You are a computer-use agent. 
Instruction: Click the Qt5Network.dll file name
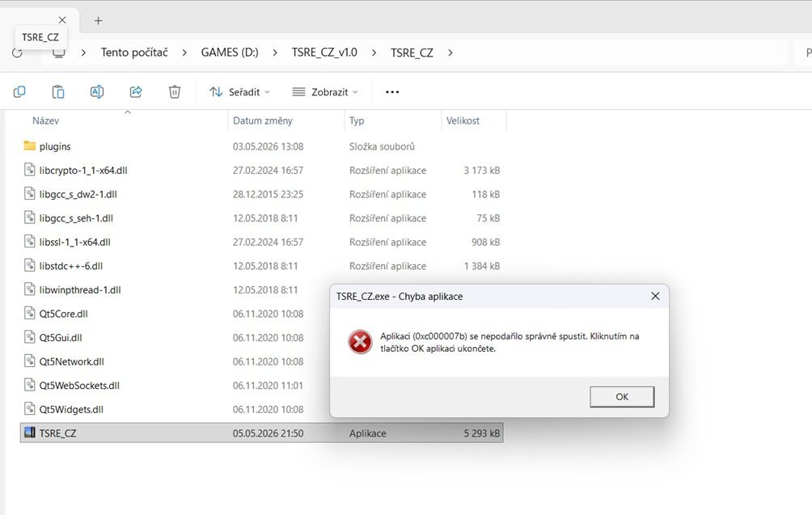[71, 362]
